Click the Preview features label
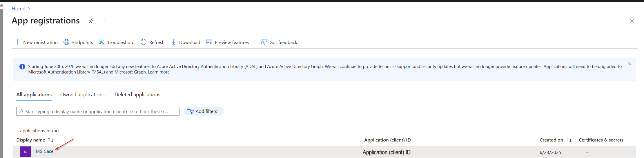 click(232, 42)
